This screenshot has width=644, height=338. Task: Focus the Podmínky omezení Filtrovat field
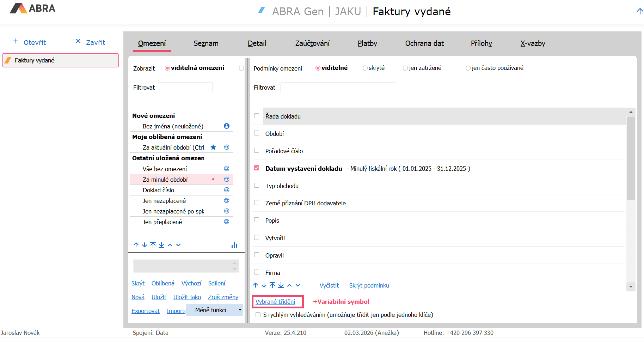click(x=338, y=87)
